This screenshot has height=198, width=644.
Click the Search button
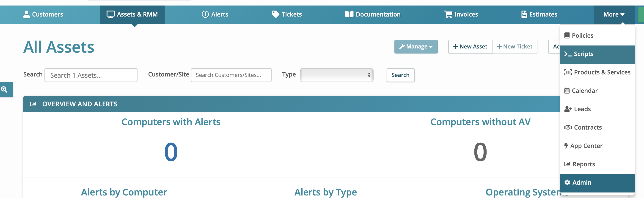tap(401, 75)
